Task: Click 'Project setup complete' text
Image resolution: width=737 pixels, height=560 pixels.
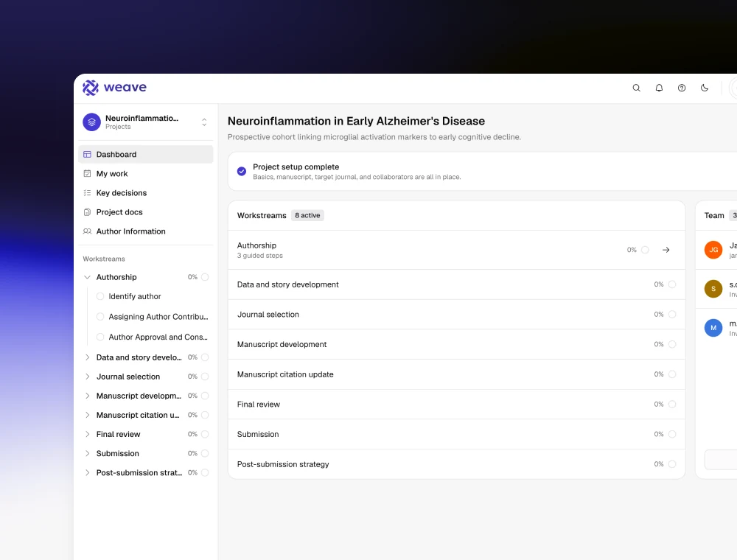Action: pos(296,167)
